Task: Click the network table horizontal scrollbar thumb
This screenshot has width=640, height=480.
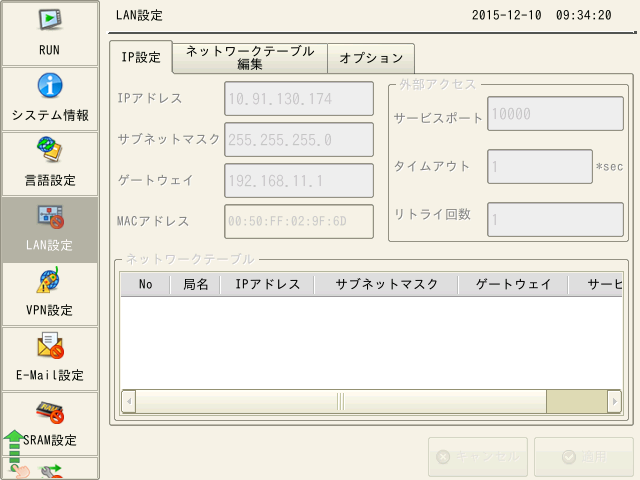Action: 340,401
